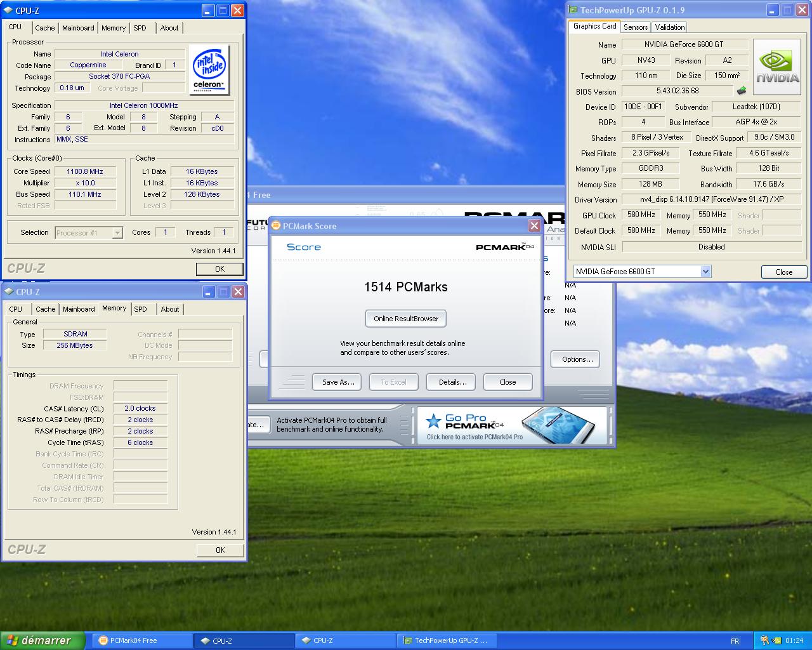Close the lower CPU-Z Memory window

click(238, 292)
